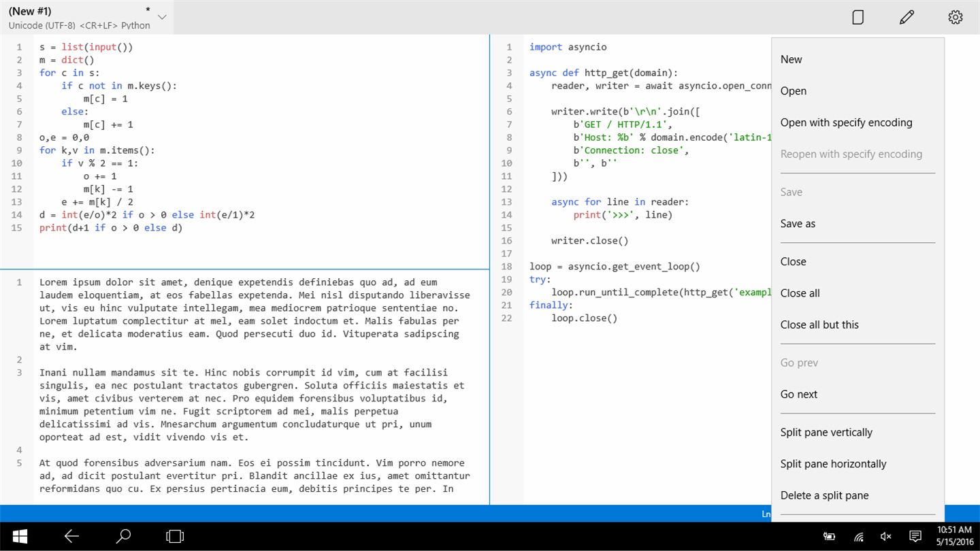Click paragraph starting 'Inani nullam mandamus'
980x551 pixels.
click(x=252, y=405)
